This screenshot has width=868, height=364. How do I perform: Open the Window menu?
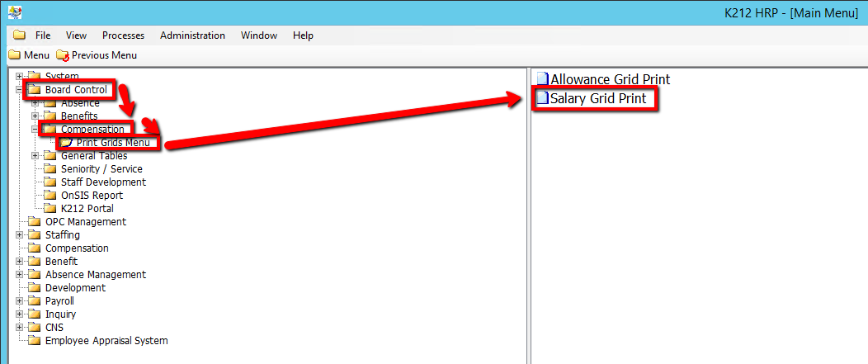259,35
